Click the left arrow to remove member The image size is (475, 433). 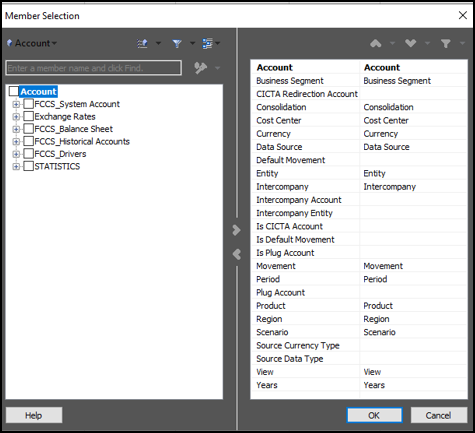(236, 254)
